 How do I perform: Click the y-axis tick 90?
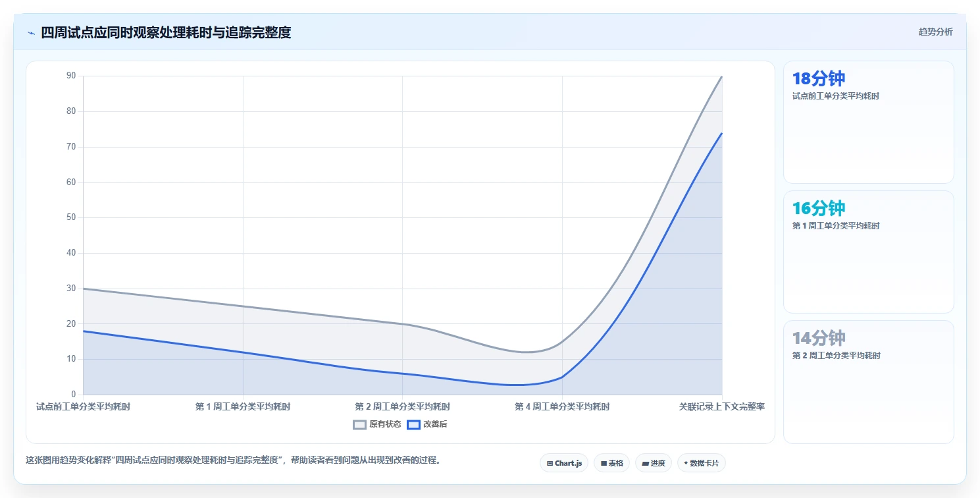coord(71,76)
